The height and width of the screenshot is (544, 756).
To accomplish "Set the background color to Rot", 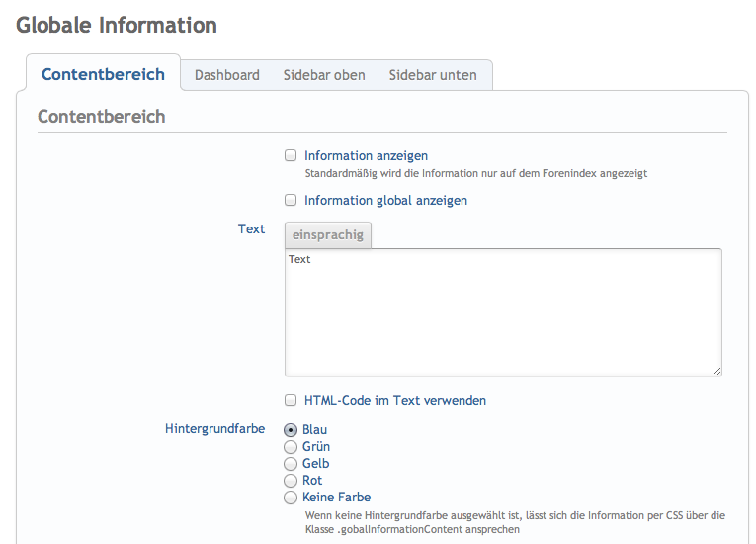I will [291, 481].
